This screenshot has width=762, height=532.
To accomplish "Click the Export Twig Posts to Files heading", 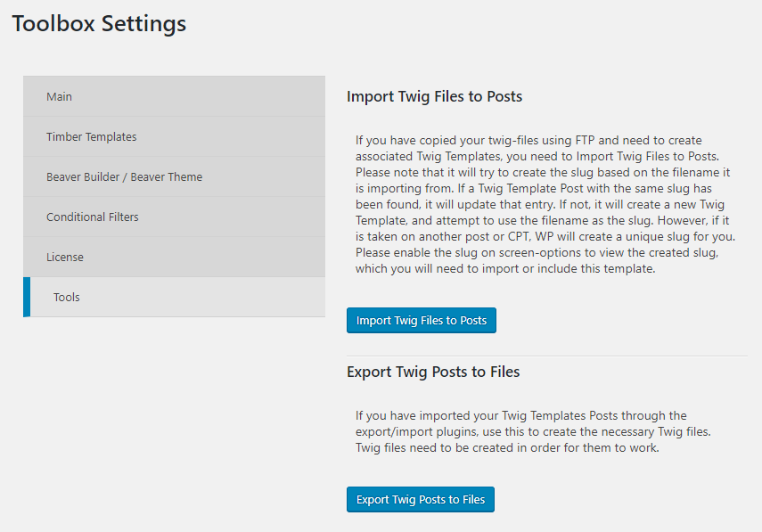I will click(x=433, y=372).
